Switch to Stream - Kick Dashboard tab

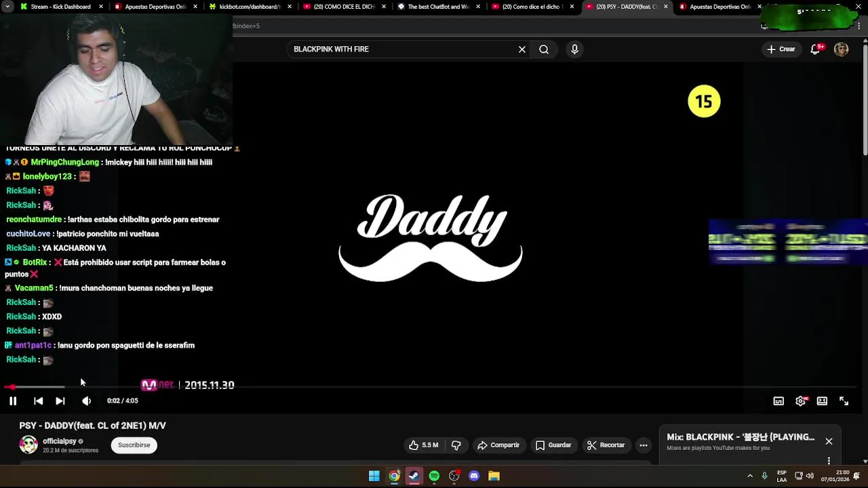point(61,7)
